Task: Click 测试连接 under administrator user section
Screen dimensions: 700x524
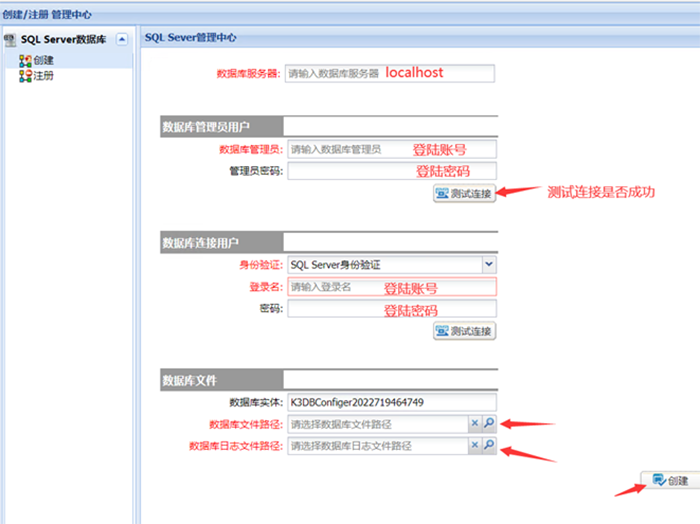Action: point(464,193)
